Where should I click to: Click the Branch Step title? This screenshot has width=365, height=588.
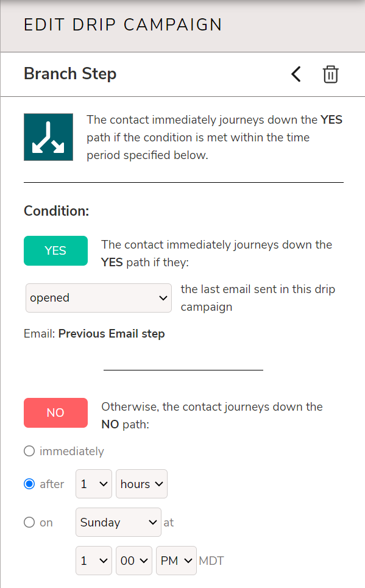tap(70, 74)
